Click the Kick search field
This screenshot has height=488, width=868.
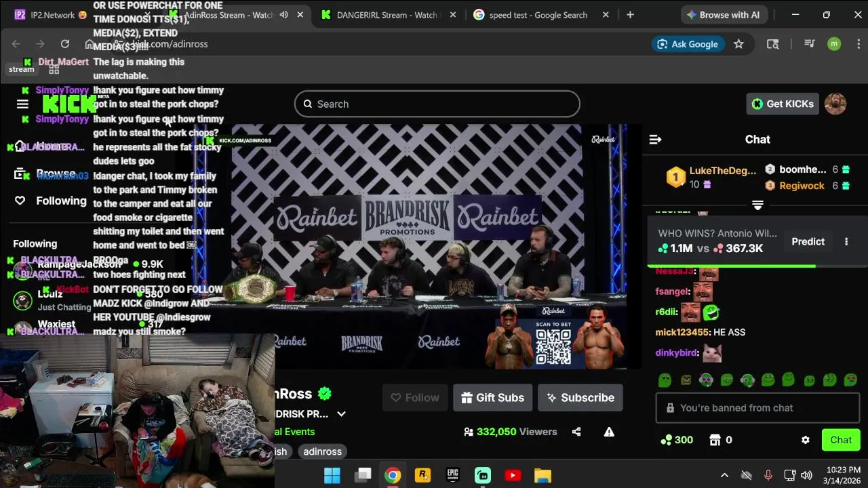(x=437, y=104)
